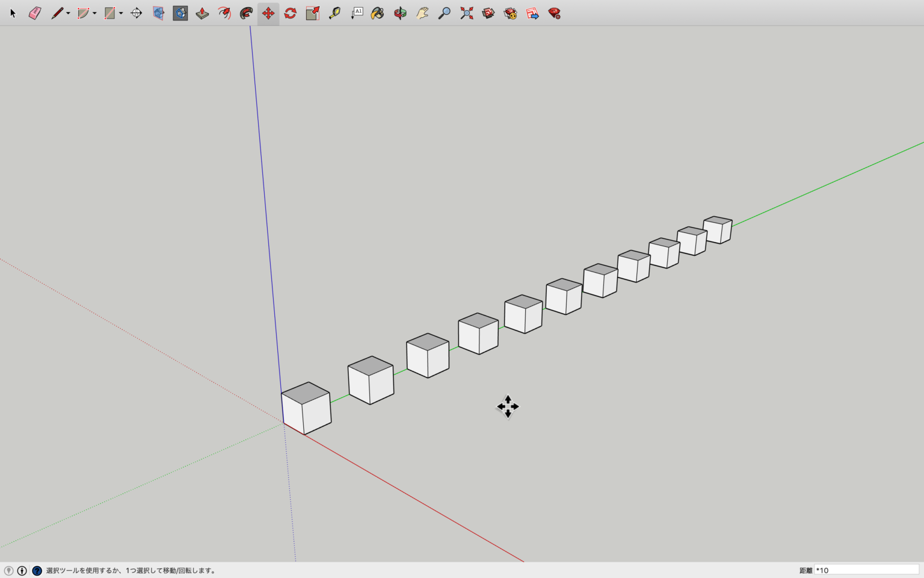
Task: Select the Tape Measure tool
Action: (x=334, y=13)
